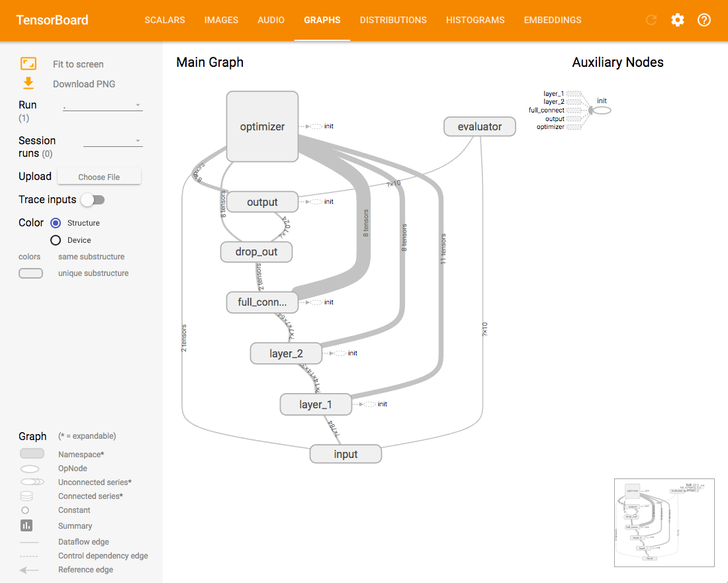Click the layer_1 auxiliary node label

553,93
